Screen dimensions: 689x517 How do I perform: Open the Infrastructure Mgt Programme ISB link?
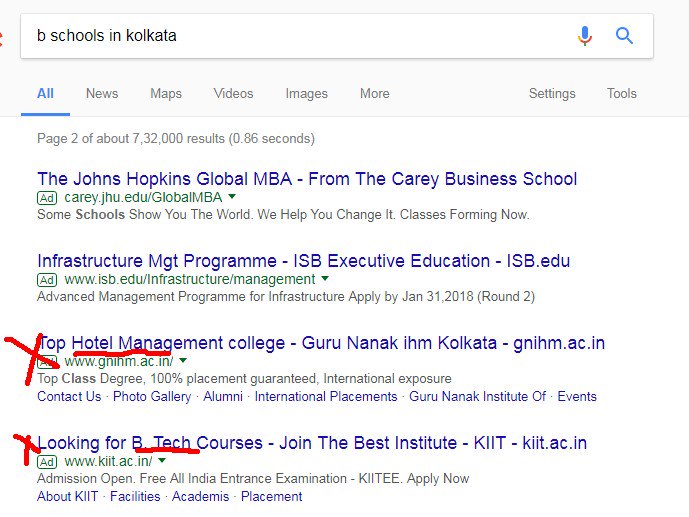(x=304, y=261)
